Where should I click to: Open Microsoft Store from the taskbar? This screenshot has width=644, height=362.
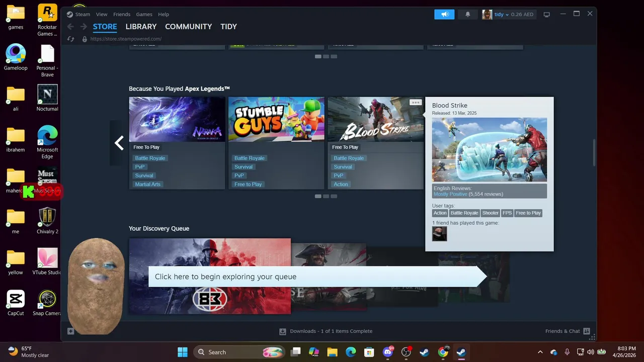[369, 352]
